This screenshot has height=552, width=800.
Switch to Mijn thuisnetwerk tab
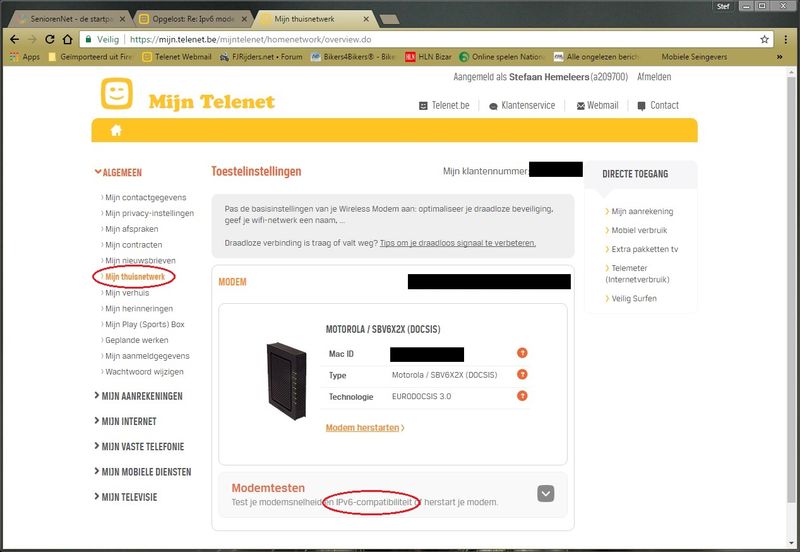315,19
